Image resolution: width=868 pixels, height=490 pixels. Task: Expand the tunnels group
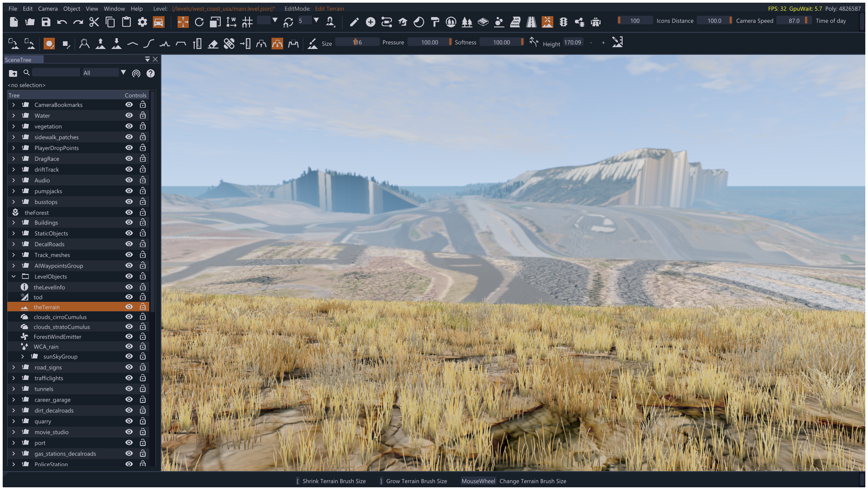[x=13, y=389]
